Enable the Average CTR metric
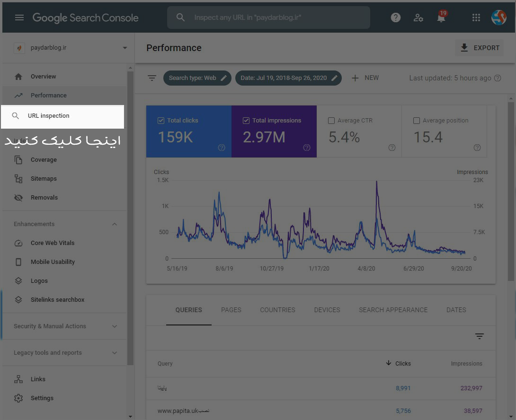Screen dimensions: 516x420 point(331,120)
